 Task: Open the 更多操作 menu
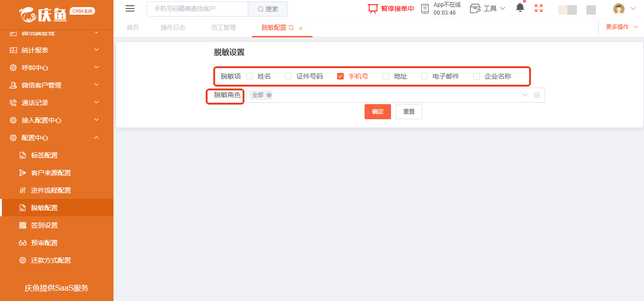618,27
